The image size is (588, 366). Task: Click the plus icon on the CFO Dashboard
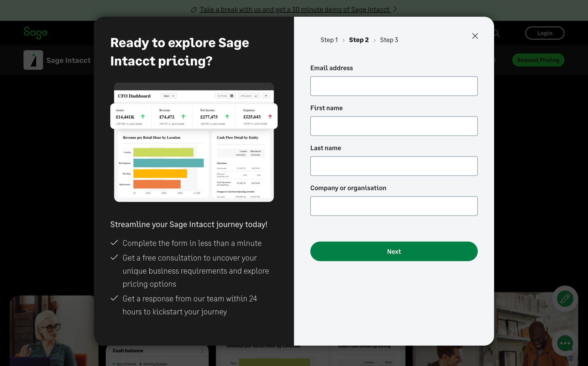(x=266, y=96)
